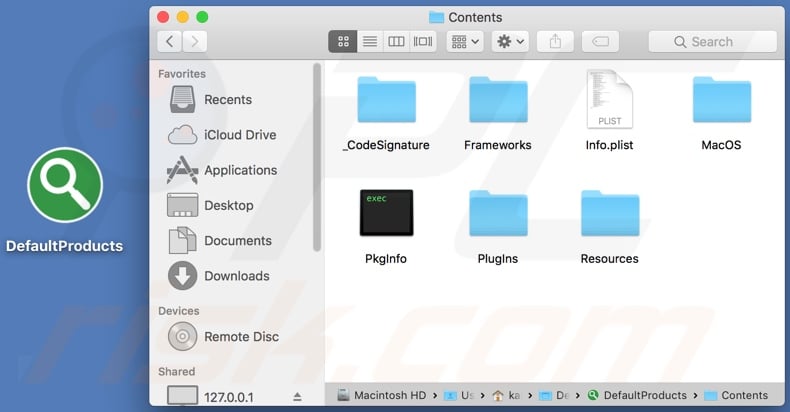Click the Shared section header
790x412 pixels.
click(x=176, y=371)
